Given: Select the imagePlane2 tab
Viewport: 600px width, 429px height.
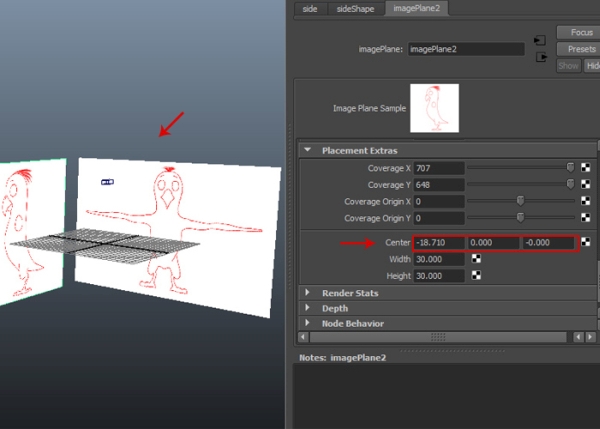Looking at the screenshot, I should [416, 8].
